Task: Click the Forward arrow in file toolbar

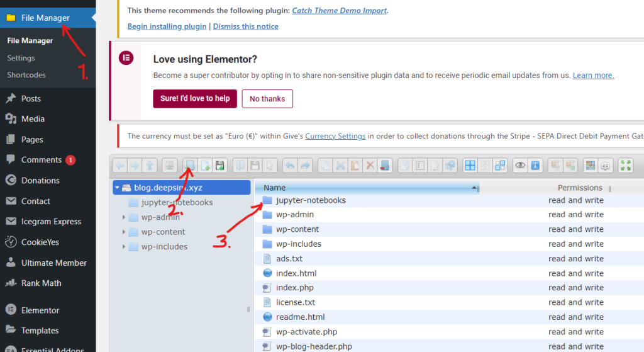Action: coord(135,166)
